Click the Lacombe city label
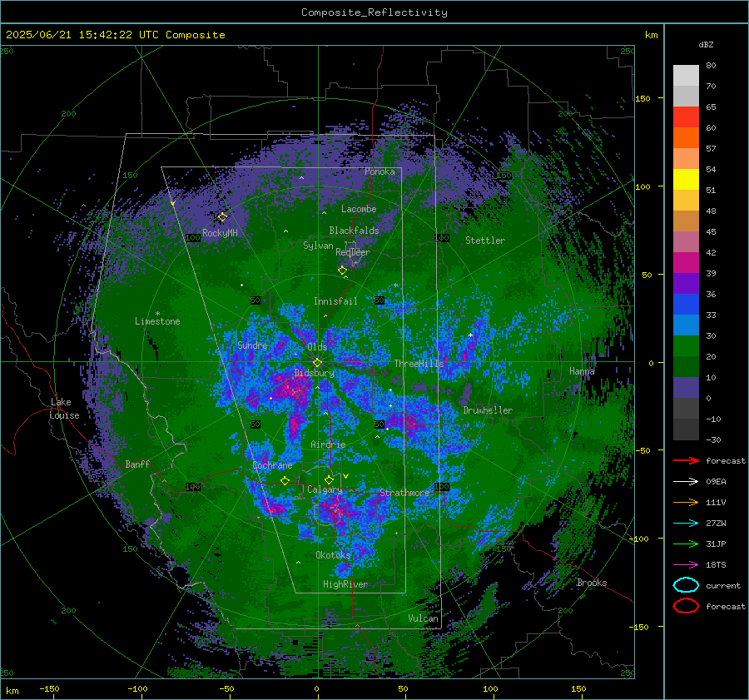749x700 pixels. click(x=359, y=209)
